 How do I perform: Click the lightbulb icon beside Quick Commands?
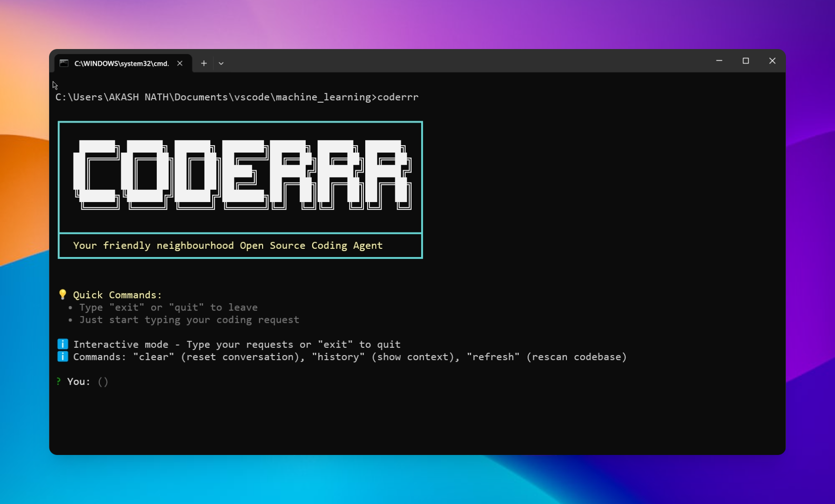pyautogui.click(x=63, y=294)
